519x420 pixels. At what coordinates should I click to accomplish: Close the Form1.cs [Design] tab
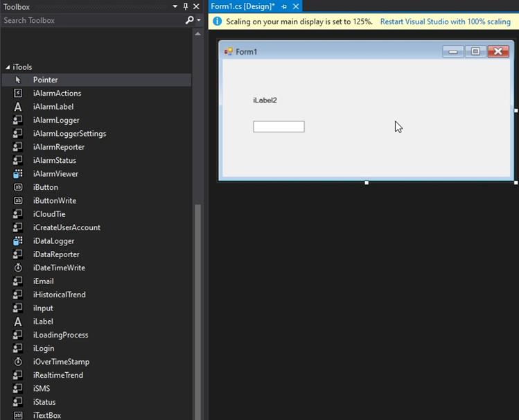tap(296, 7)
